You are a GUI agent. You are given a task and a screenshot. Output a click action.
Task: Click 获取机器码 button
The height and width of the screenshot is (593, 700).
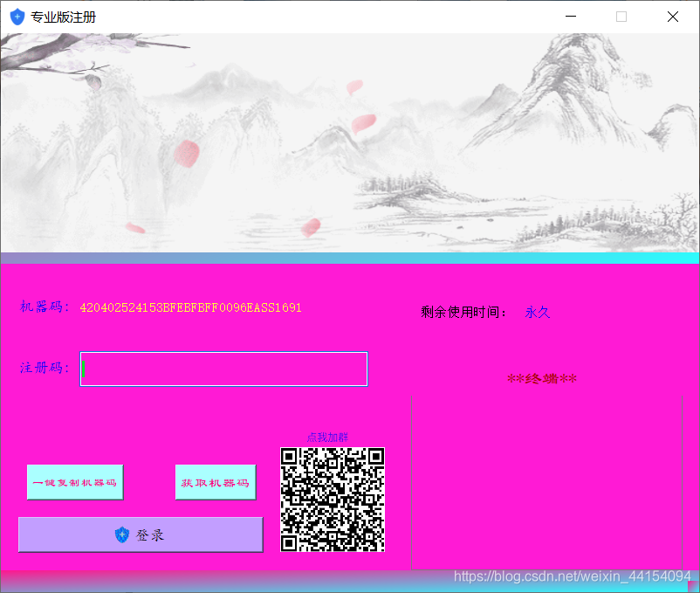pos(216,482)
